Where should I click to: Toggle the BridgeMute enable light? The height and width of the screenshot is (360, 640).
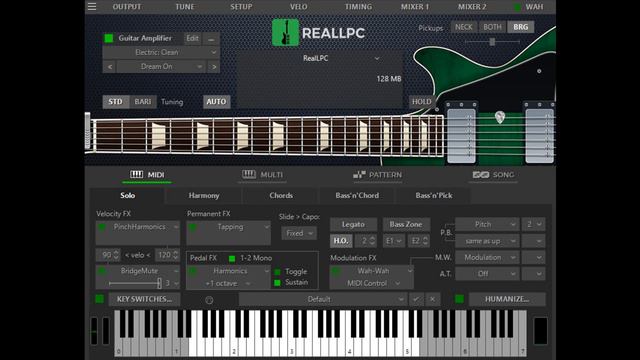point(102,271)
